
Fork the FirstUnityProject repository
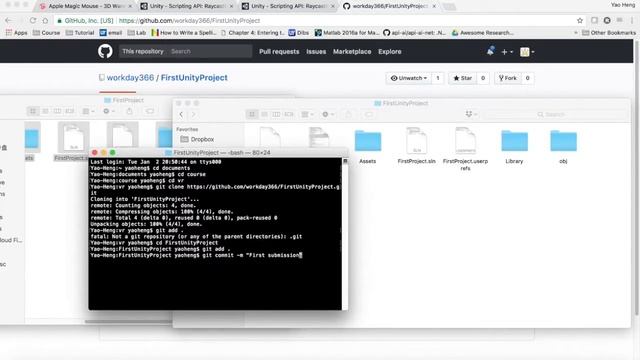508,78
